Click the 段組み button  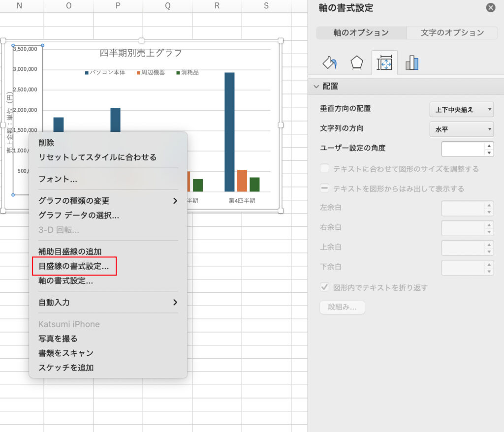coord(343,307)
